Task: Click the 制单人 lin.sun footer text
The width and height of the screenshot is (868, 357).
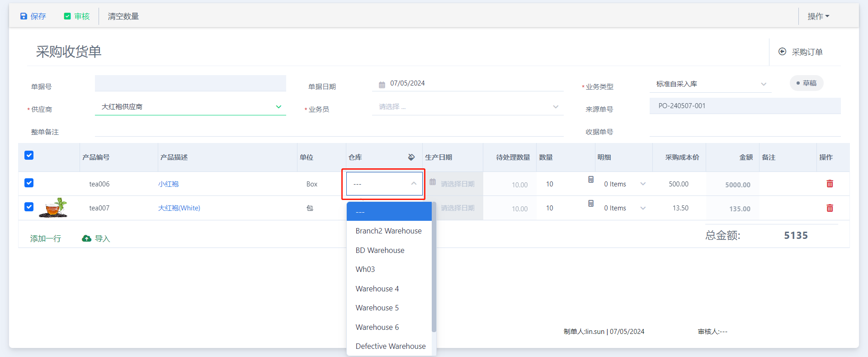Action: (604, 332)
